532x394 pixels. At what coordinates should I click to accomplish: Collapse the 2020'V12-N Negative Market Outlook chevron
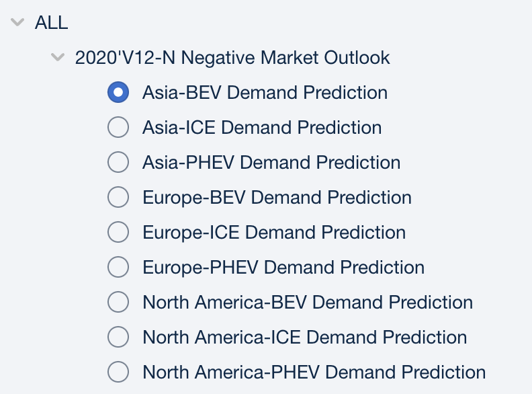coord(58,58)
